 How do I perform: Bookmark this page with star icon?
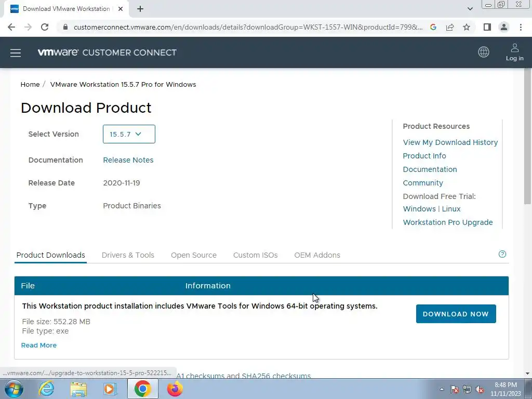pos(467,27)
